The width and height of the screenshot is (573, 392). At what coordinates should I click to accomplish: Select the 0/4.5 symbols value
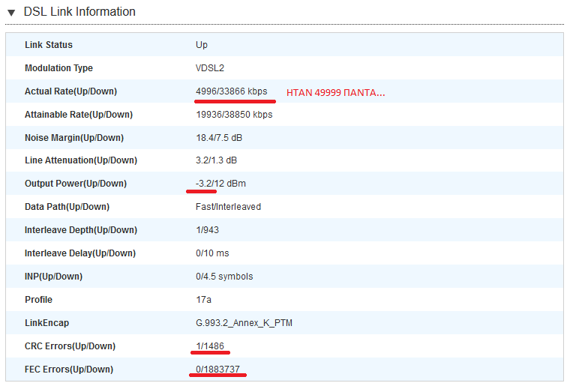(x=224, y=277)
